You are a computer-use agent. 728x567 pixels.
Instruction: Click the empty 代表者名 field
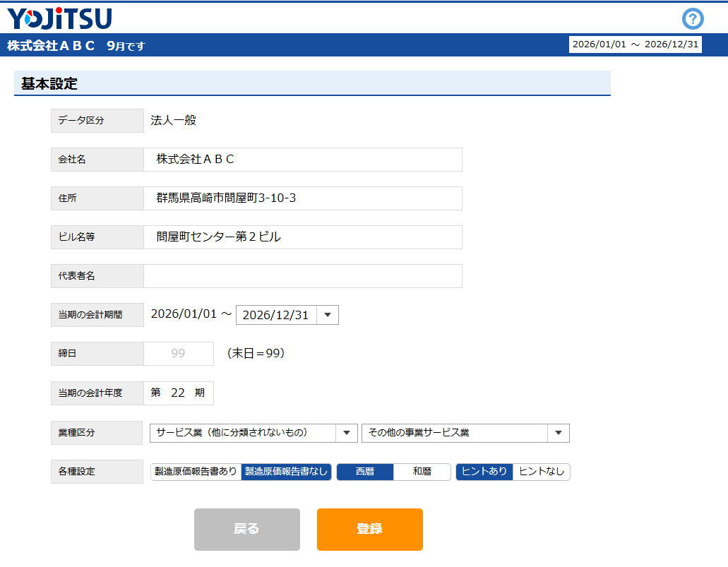[303, 276]
